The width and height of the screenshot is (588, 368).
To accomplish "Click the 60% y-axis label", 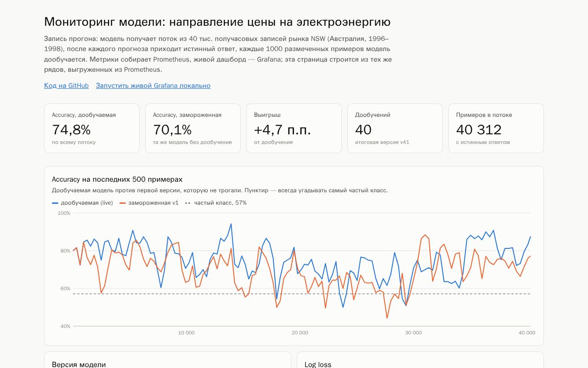I will pyautogui.click(x=65, y=288).
